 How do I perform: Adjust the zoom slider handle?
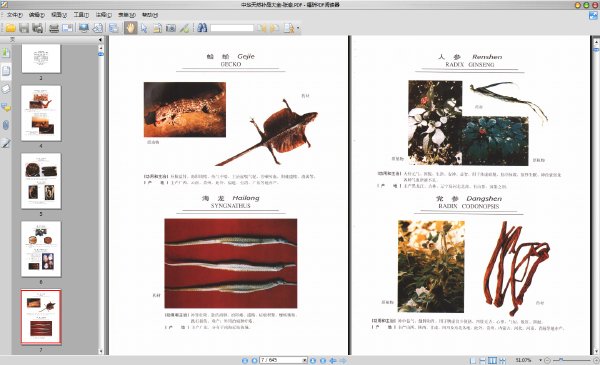pyautogui.click(x=561, y=360)
